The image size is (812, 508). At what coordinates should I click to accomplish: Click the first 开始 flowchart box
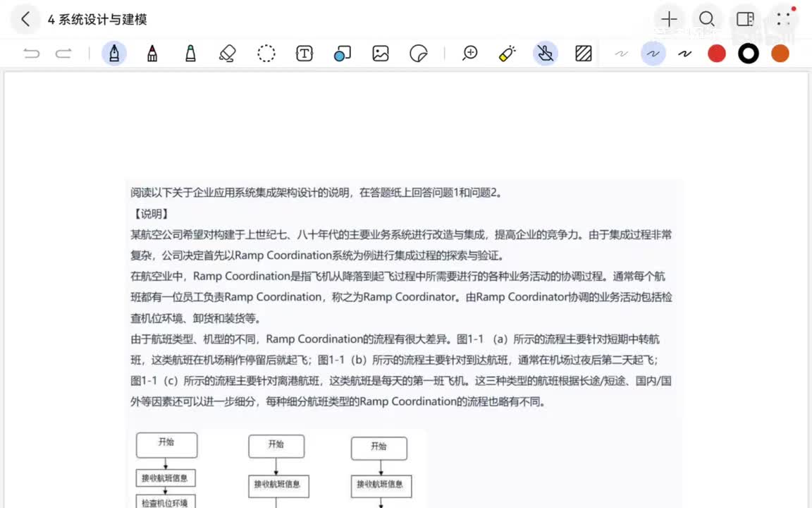point(167,445)
